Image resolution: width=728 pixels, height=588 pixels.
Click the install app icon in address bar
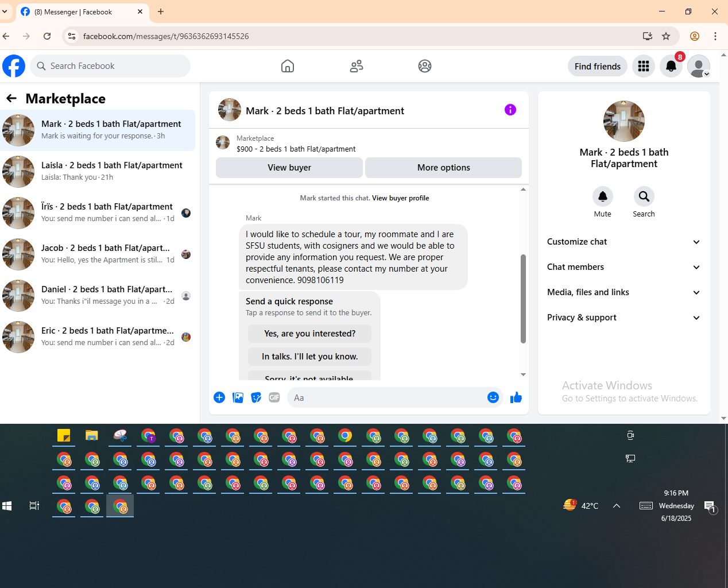click(648, 36)
